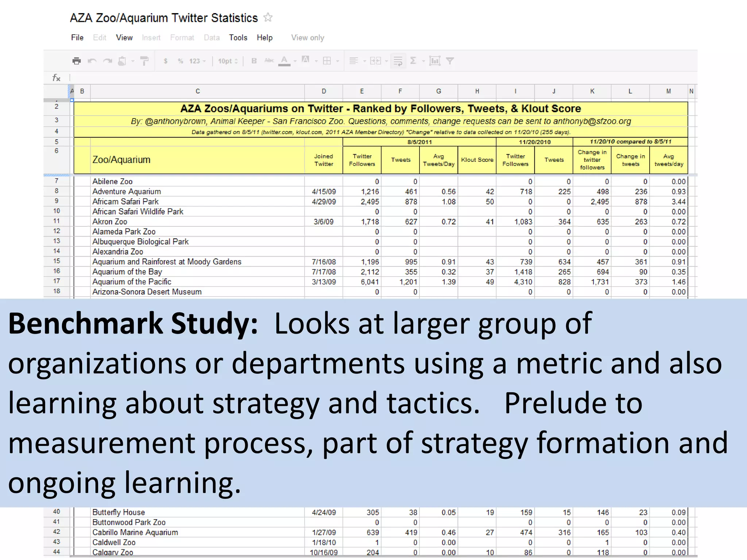Select column D header
747x560 pixels.
pyautogui.click(x=324, y=91)
